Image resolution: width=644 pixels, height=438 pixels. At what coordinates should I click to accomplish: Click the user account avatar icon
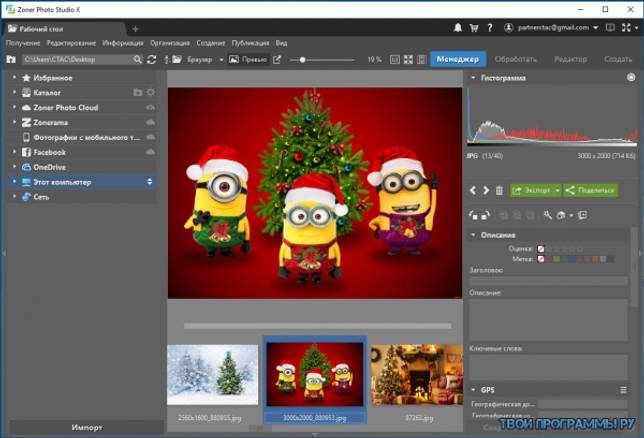pyautogui.click(x=508, y=28)
